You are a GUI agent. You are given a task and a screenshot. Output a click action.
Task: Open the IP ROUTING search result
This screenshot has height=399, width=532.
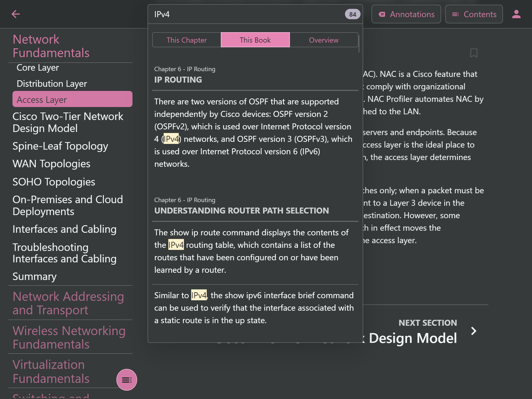coord(178,79)
